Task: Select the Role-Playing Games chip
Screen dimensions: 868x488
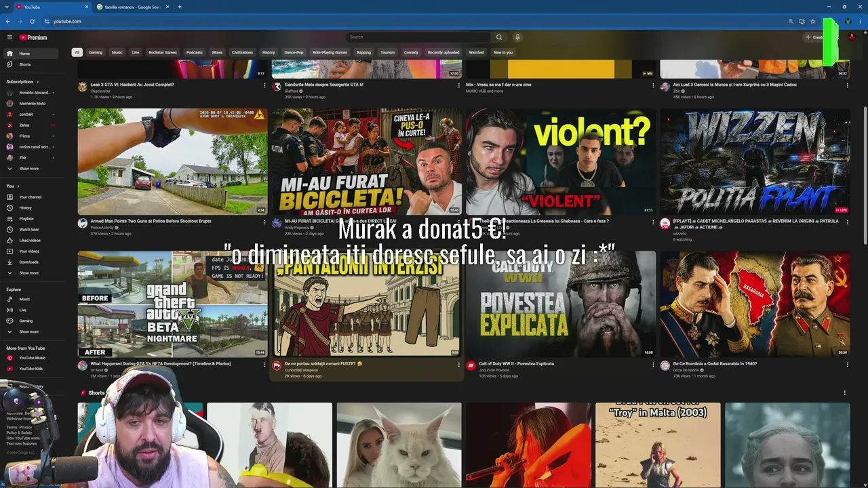Action: tap(330, 52)
